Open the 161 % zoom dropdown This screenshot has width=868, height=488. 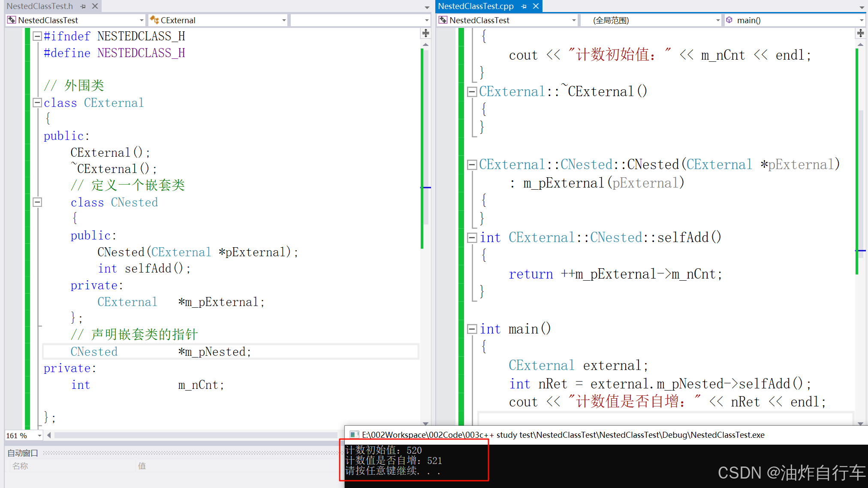point(39,436)
